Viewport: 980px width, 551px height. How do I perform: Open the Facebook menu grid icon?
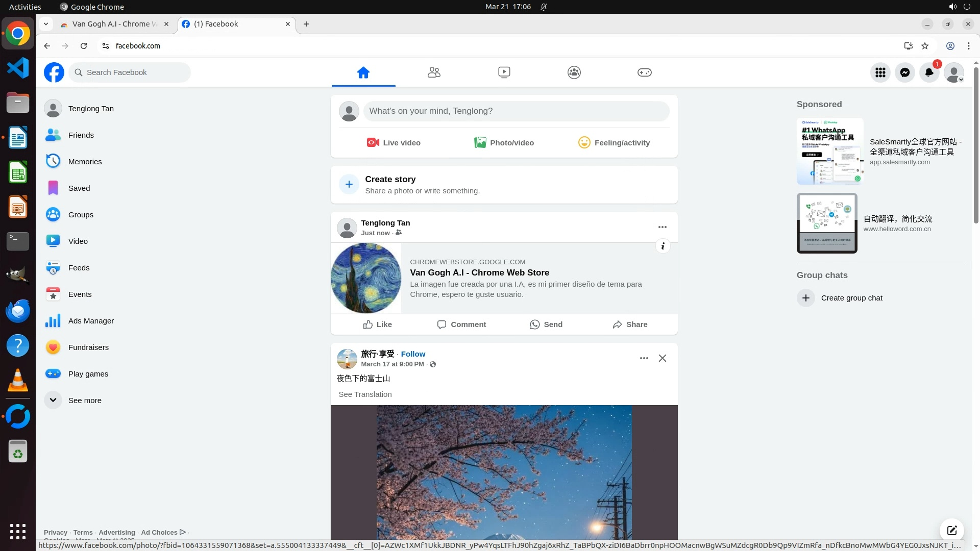point(880,72)
